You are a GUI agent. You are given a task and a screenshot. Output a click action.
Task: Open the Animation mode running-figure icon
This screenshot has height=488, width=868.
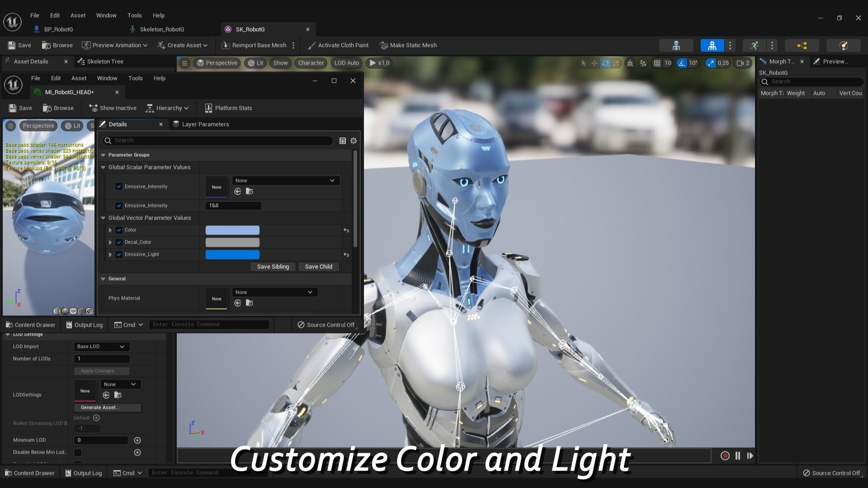coord(754,45)
